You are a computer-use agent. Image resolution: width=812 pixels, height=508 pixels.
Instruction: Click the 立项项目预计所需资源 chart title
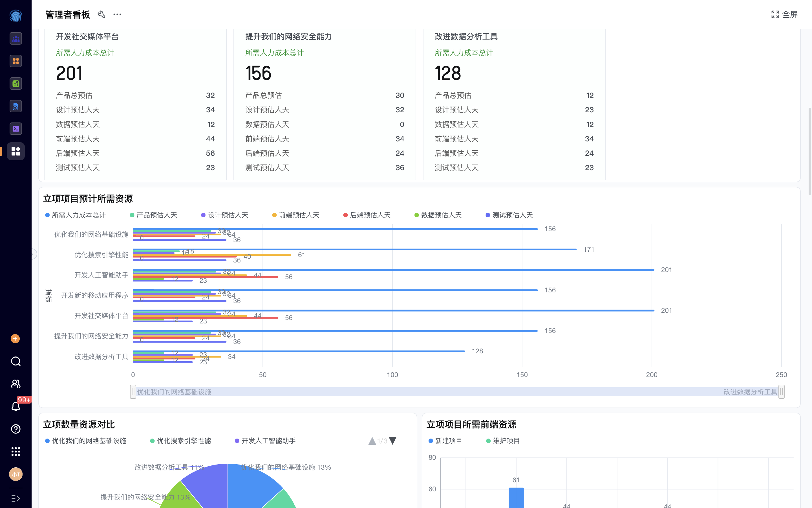click(x=88, y=199)
